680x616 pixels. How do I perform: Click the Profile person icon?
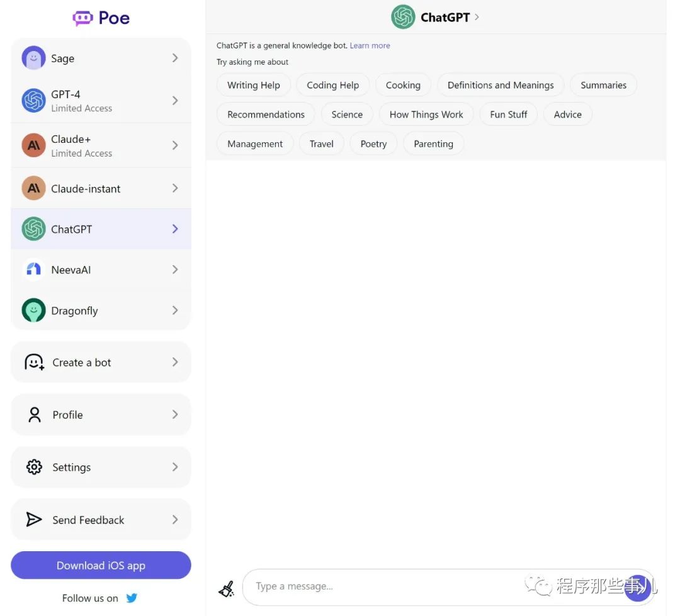34,415
